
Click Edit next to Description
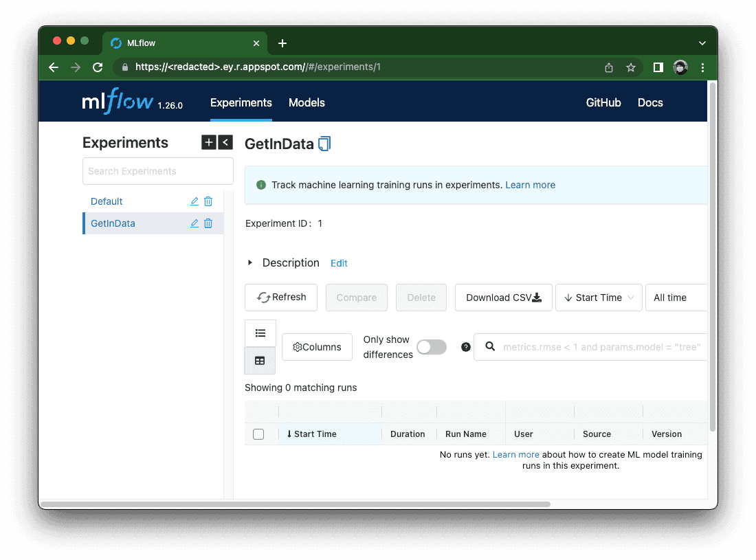(x=339, y=264)
